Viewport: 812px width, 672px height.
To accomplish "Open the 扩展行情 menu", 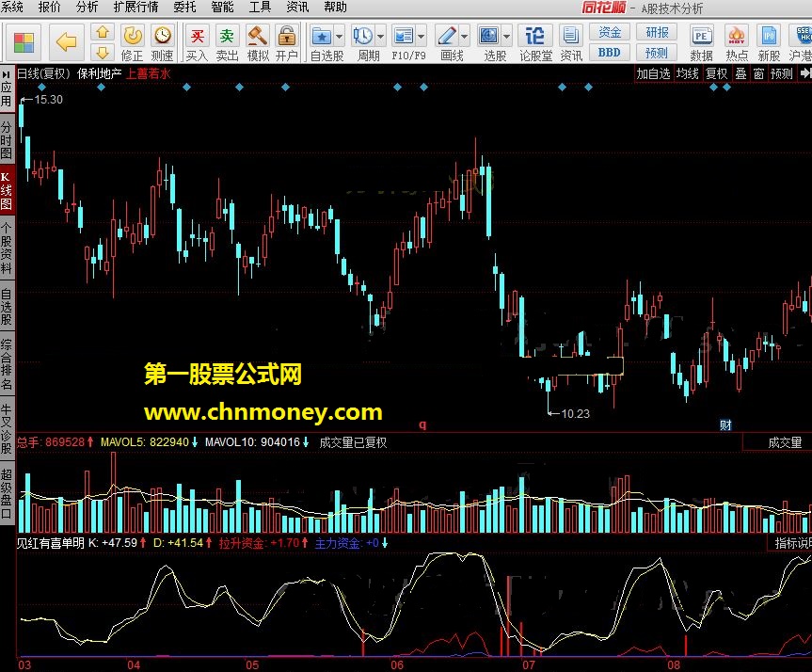I will 136,8.
